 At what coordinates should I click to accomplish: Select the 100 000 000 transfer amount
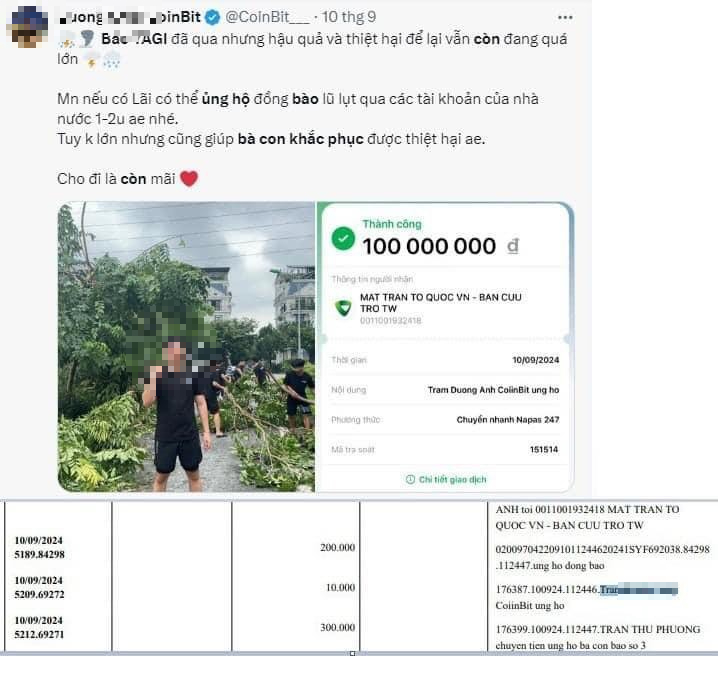point(428,246)
